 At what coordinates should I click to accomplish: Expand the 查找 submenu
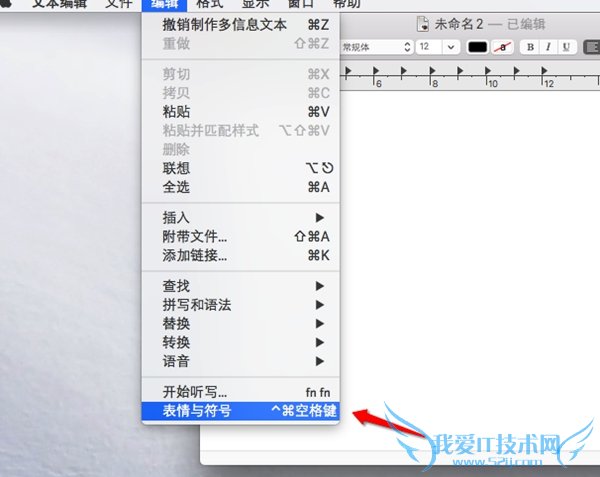pyautogui.click(x=241, y=286)
